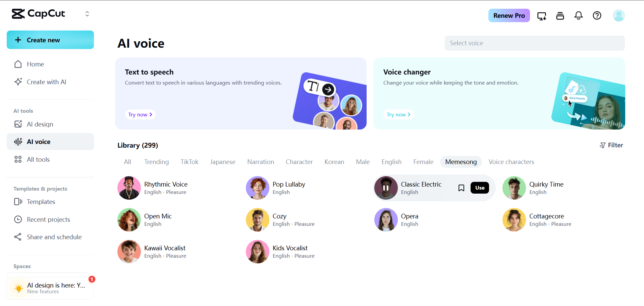This screenshot has width=644, height=306.
Task: Click the CapCut logo
Action: click(38, 13)
